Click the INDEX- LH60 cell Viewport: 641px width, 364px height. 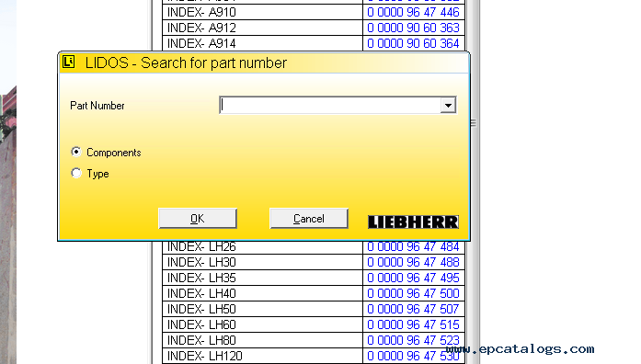(262, 324)
